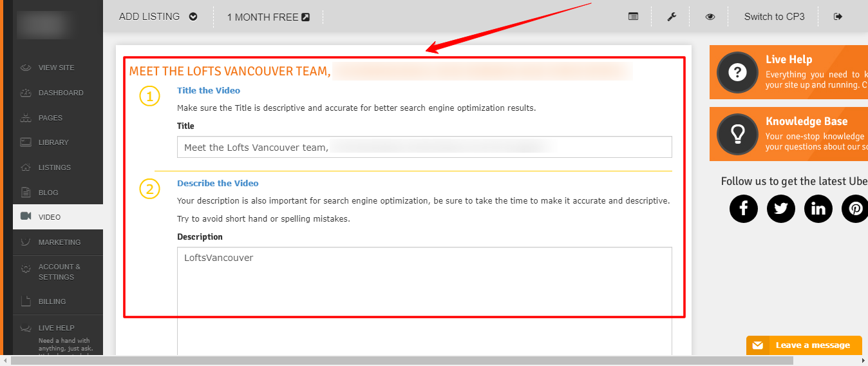Click the wrench tools icon in top bar
This screenshot has height=366, width=868.
tap(672, 17)
